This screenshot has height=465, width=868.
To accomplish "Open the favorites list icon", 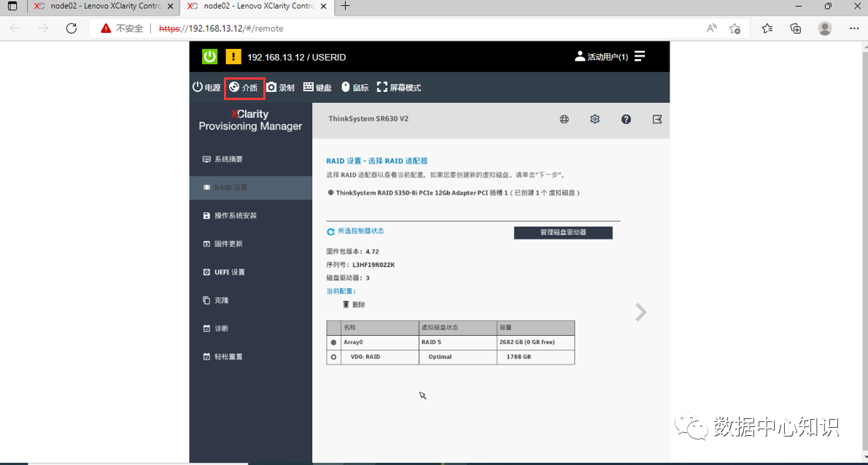I will (x=767, y=28).
